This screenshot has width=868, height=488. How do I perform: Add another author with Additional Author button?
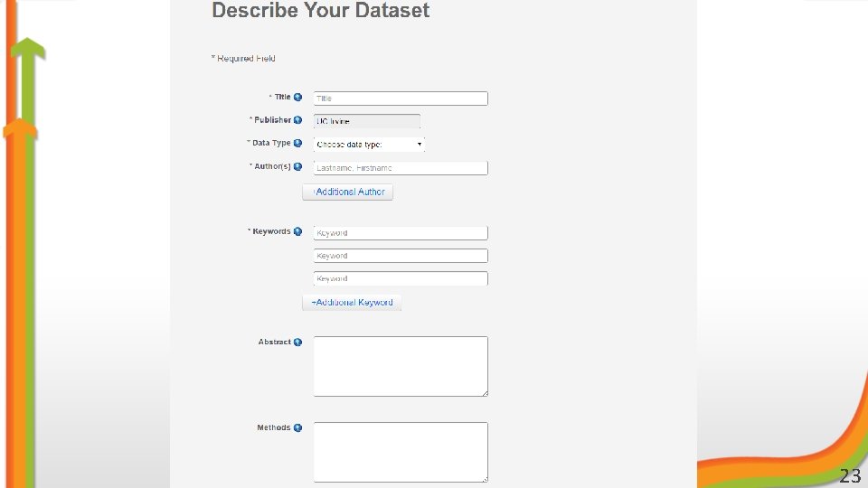(347, 192)
